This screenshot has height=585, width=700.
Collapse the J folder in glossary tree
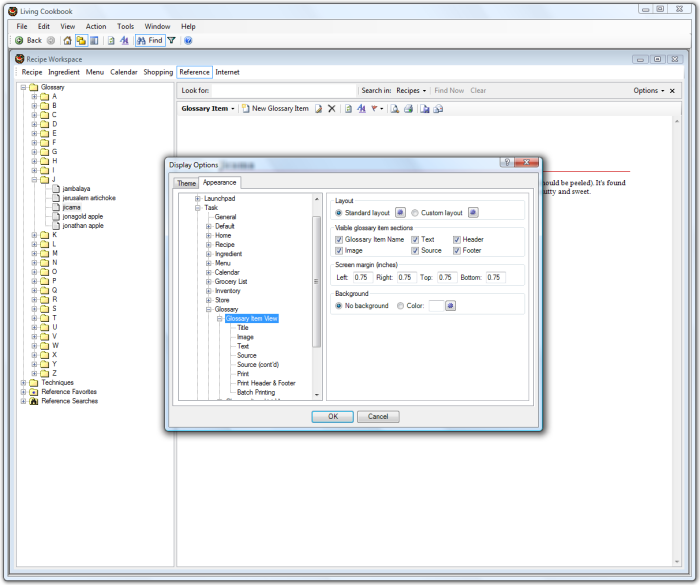click(x=34, y=180)
